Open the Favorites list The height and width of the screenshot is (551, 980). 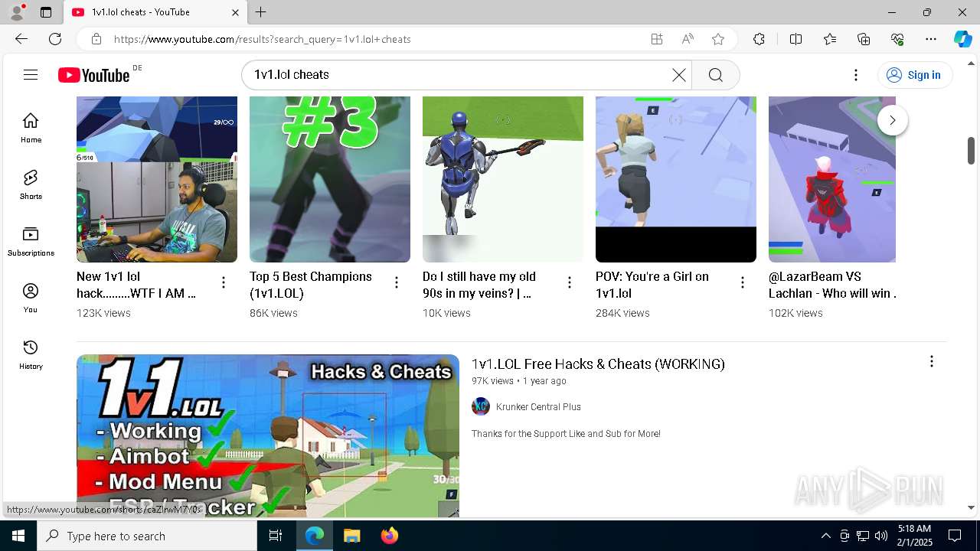(830, 39)
